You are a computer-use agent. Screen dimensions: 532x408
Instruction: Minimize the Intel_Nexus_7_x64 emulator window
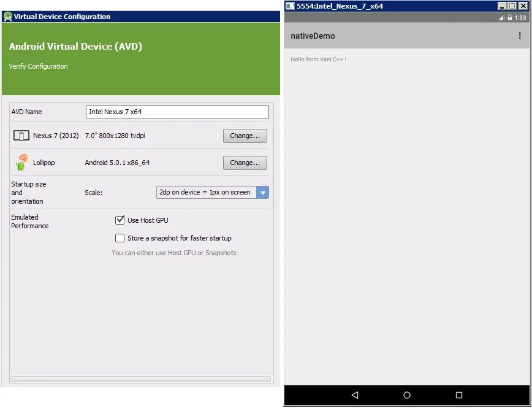pyautogui.click(x=502, y=6)
